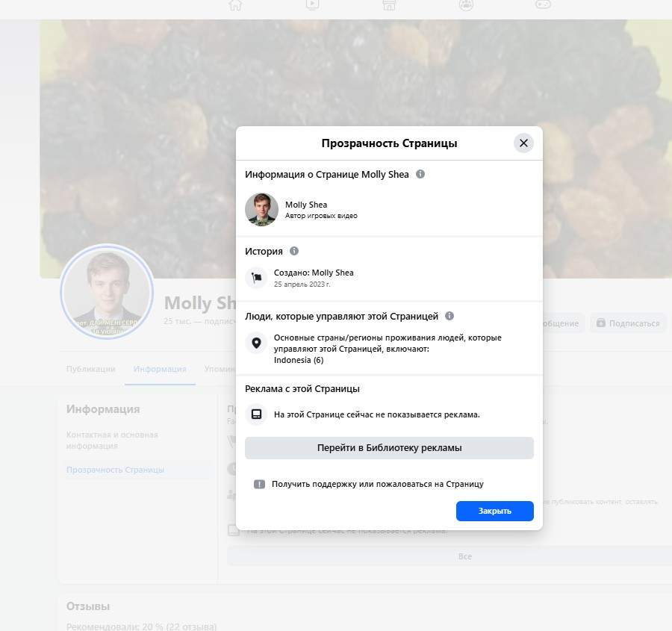
Task: Click the flag icon beside Создано: Molly Shea
Action: (x=256, y=278)
